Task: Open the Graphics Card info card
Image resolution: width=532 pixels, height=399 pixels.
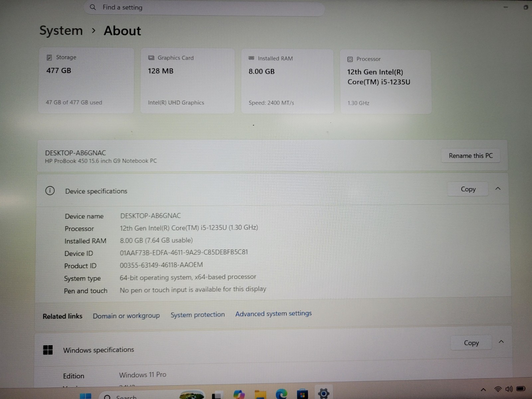Action: 188,81
